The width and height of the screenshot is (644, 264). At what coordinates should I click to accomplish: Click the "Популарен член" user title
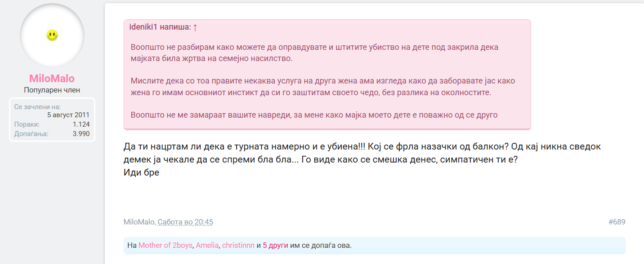[52, 90]
